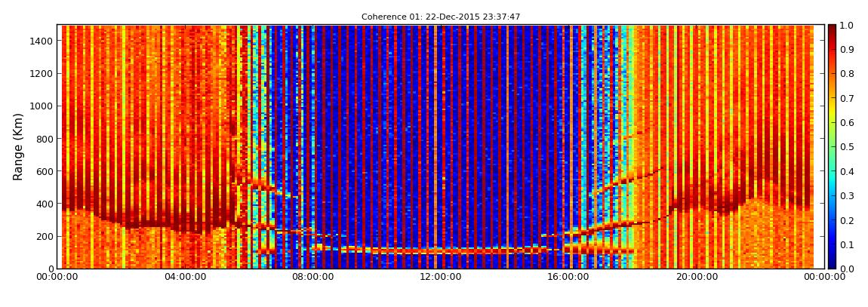Click the 1000 range tick label
Image resolution: width=868 pixels, height=307 pixels.
(42, 106)
